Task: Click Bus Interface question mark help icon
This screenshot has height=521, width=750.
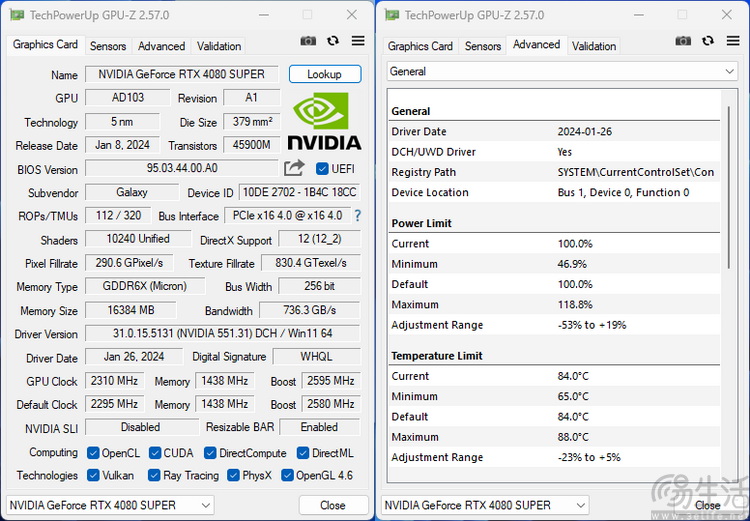Action: click(x=357, y=216)
